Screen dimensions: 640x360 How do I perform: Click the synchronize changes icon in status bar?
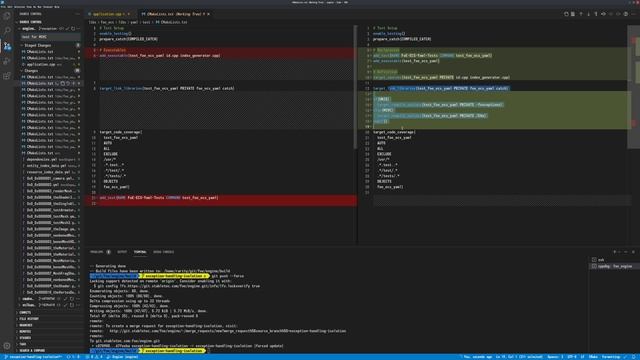coord(73,357)
